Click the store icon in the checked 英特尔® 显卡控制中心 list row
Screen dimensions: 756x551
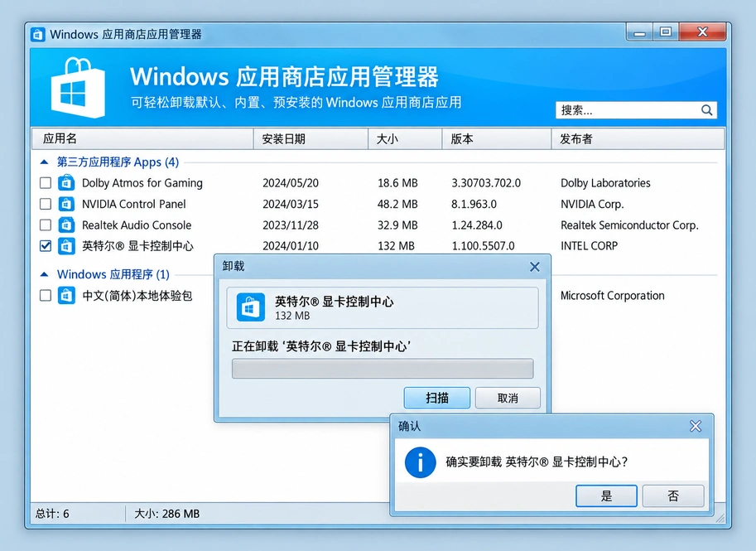(66, 246)
